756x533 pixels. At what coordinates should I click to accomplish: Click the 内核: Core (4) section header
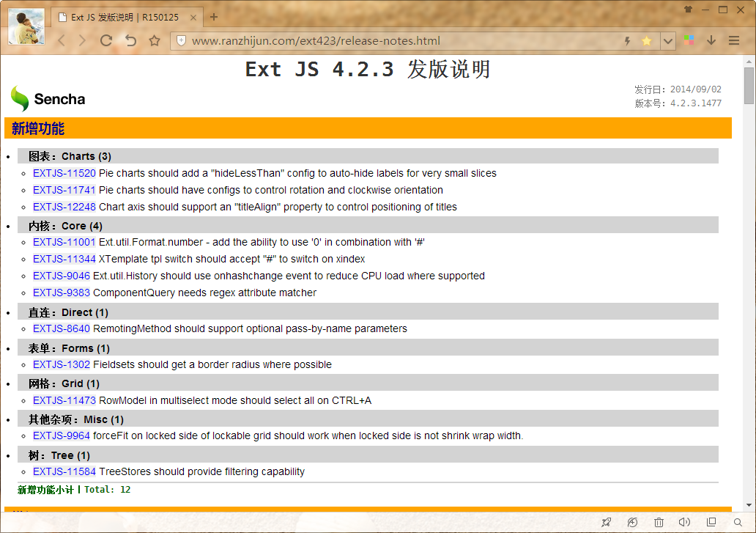coord(368,225)
